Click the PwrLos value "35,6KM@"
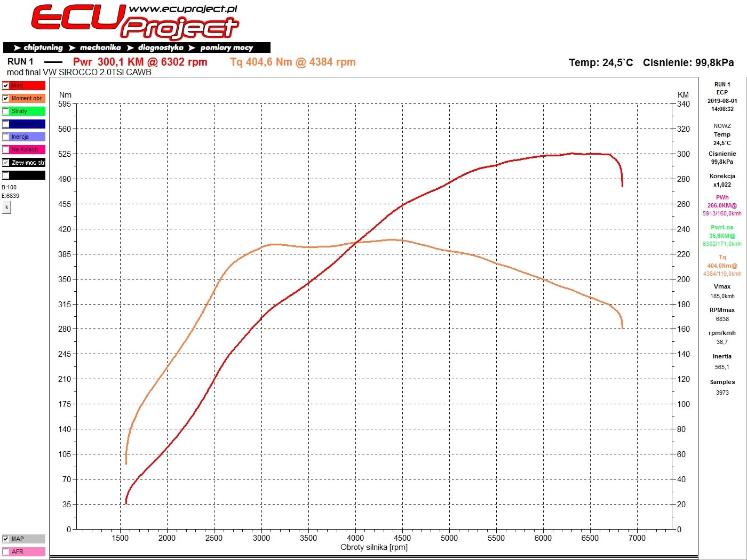The height and width of the screenshot is (560, 747). (x=722, y=236)
